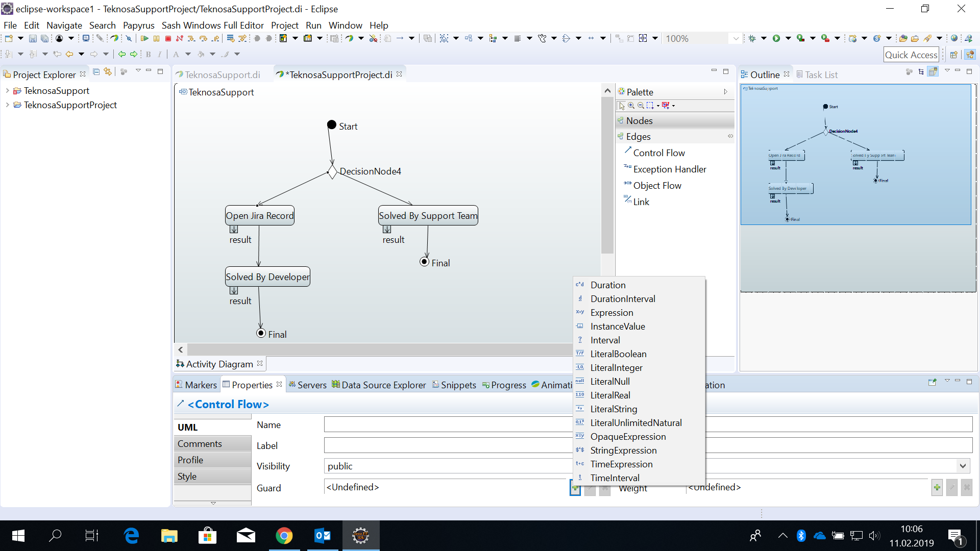This screenshot has width=980, height=551.
Task: Open the Data Source Explorer tab
Action: click(379, 385)
